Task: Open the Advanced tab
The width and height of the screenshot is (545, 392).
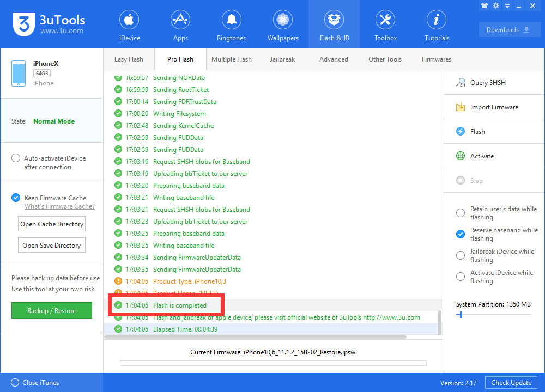Action: click(334, 59)
